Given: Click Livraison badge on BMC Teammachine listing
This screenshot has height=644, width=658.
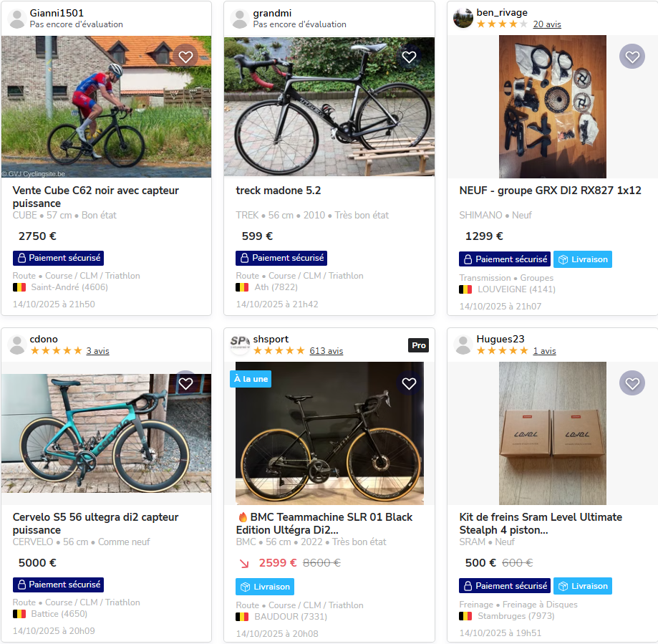Looking at the screenshot, I should coord(265,587).
